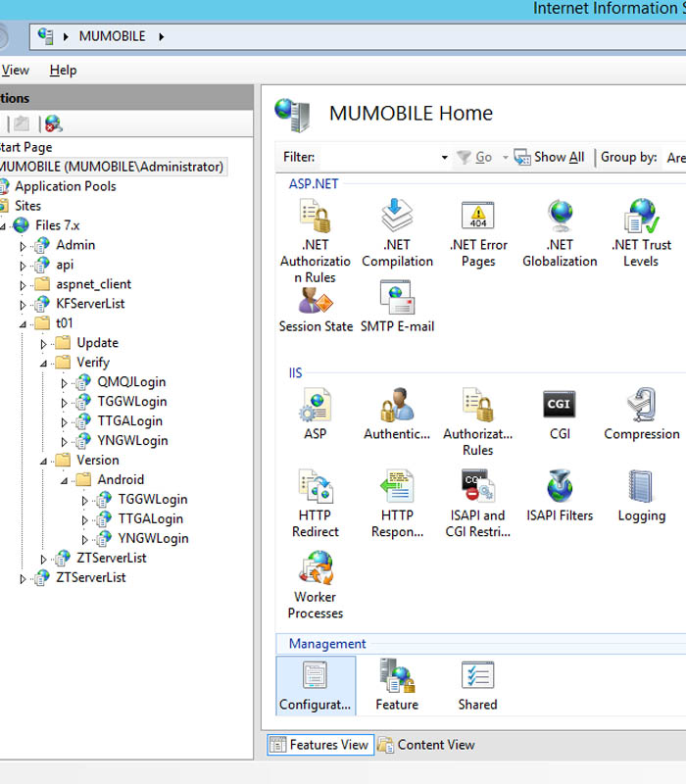The height and width of the screenshot is (784, 686).
Task: Select Start Page in the tree
Action: pos(26,147)
